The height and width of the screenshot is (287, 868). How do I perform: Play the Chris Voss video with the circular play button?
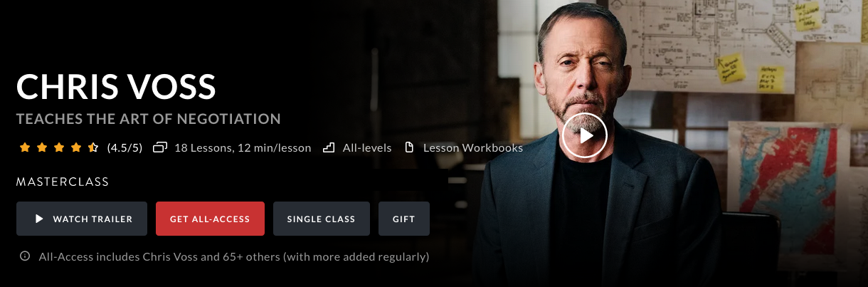[584, 135]
